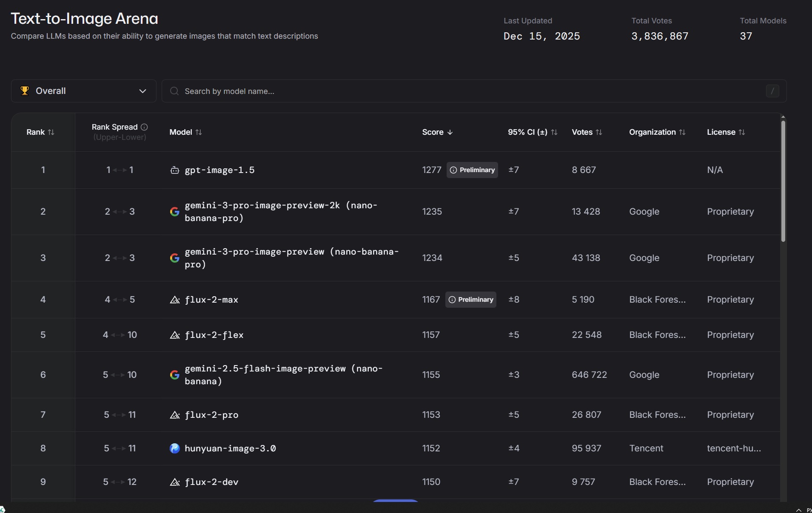Click the flux-2-max Black Forest icon
The width and height of the screenshot is (812, 513).
click(174, 300)
